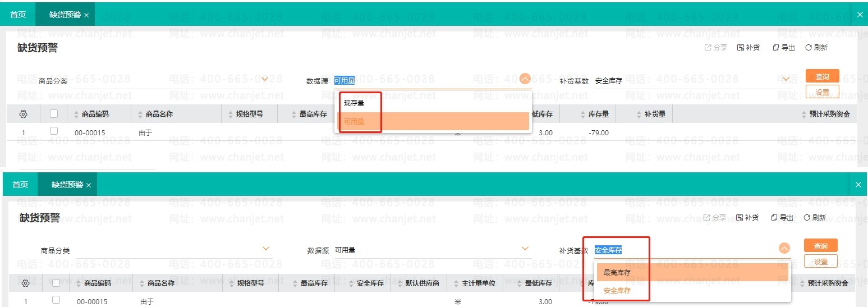Open column settings gear in lower table
Image resolution: width=868 pixels, height=307 pixels.
click(25, 283)
